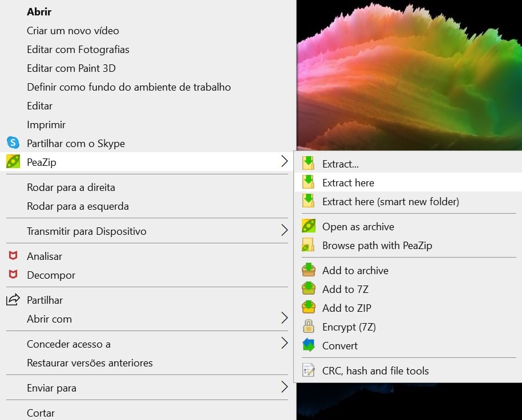
Task: Choose Add to archive
Action: (x=355, y=270)
